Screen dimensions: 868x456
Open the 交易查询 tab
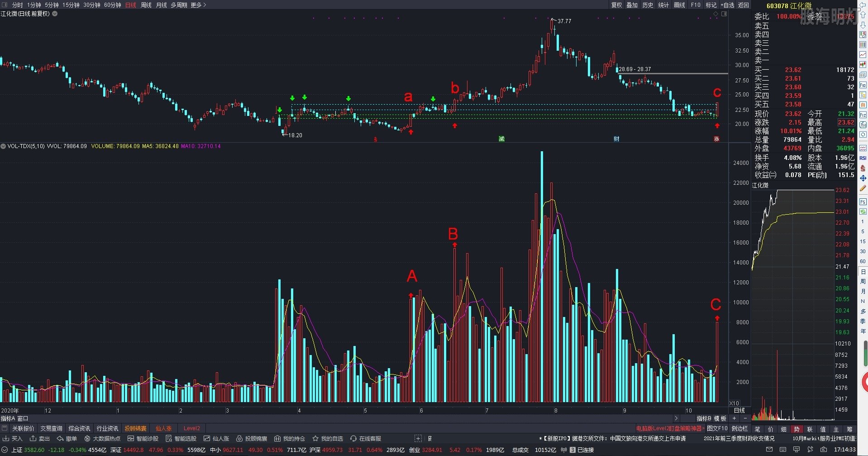tap(51, 428)
